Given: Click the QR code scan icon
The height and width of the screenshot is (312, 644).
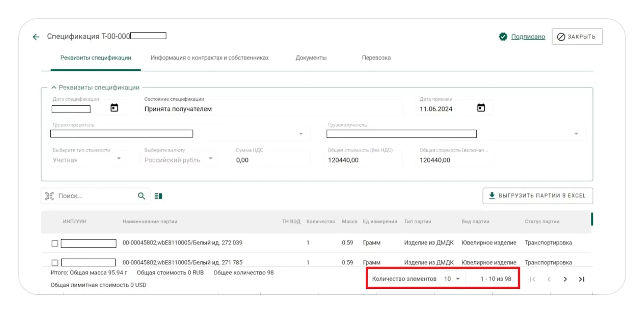Looking at the screenshot, I should click(x=50, y=196).
